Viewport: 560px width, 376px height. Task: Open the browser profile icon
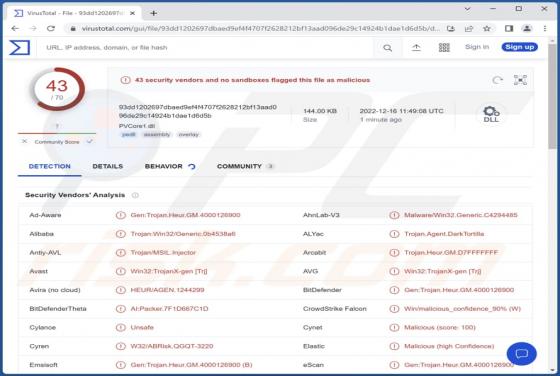pyautogui.click(x=527, y=29)
